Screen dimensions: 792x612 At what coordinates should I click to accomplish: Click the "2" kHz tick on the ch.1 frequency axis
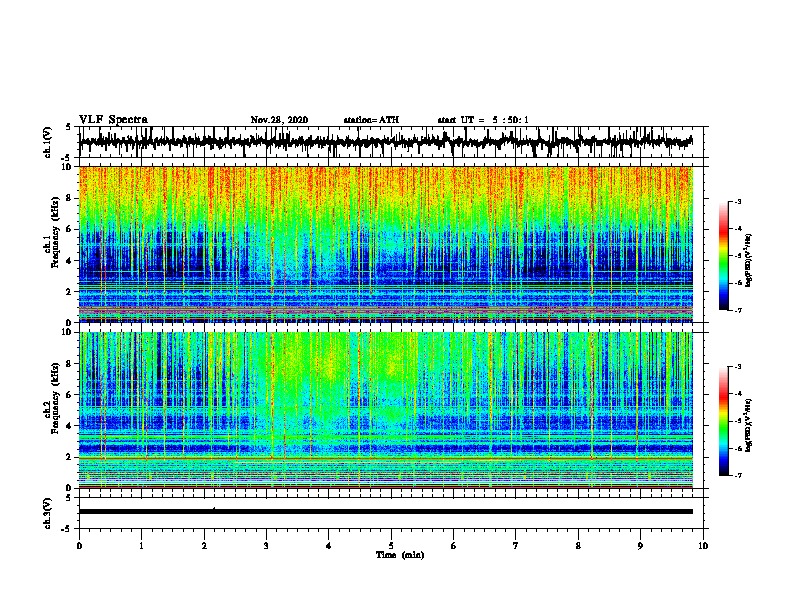coord(69,291)
